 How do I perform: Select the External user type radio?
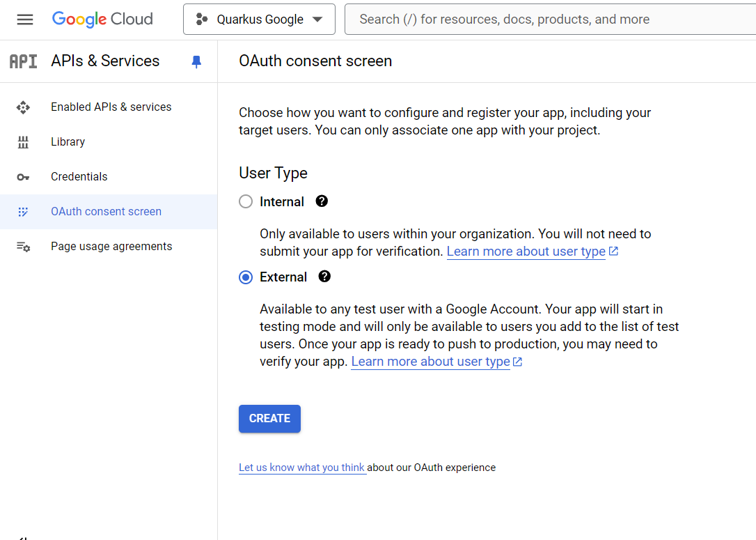click(x=246, y=277)
